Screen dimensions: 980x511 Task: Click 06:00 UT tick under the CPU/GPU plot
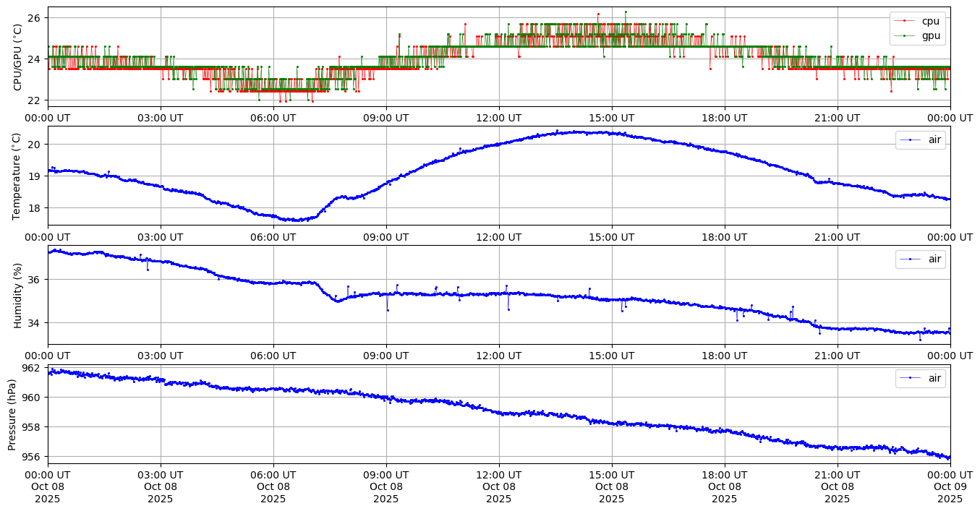click(273, 118)
